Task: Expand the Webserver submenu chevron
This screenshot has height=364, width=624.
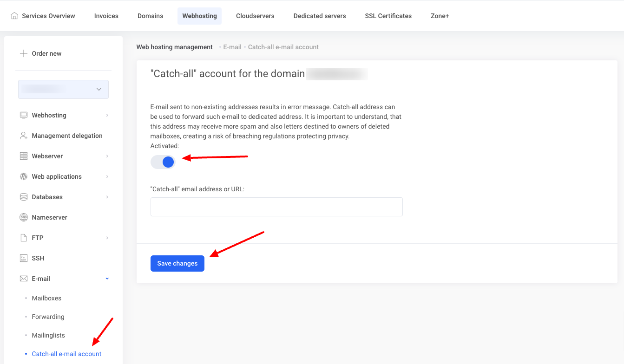Action: 107,156
